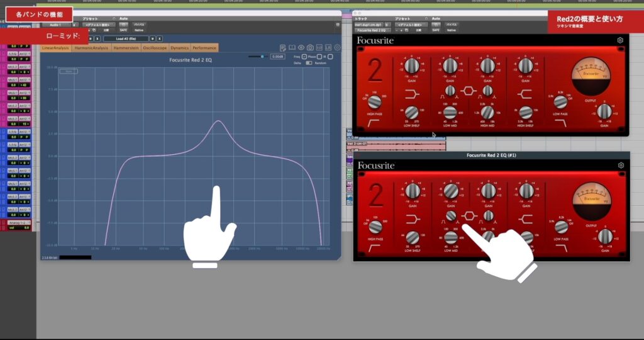Toggle バイパス in the left plugin header
The image size is (644, 340).
(139, 25)
